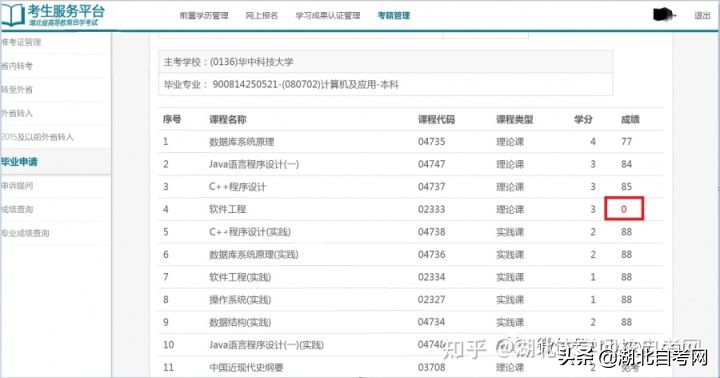Click the 序号 column header

click(172, 119)
